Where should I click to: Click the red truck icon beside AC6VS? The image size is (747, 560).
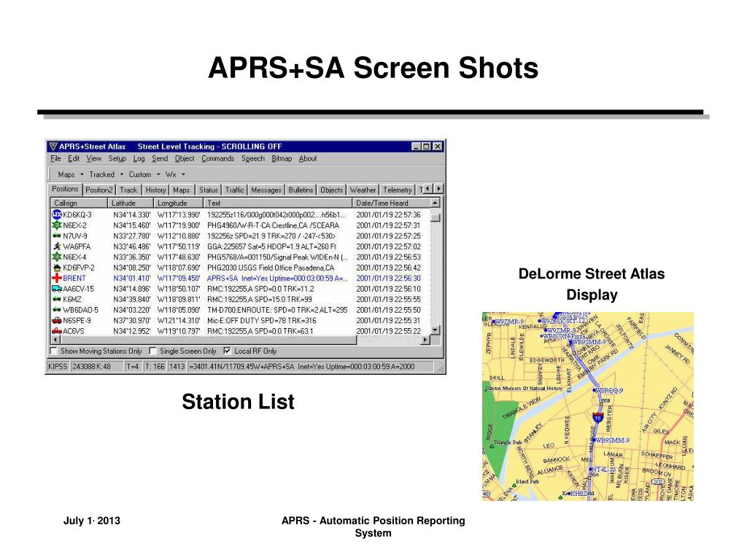click(x=57, y=330)
